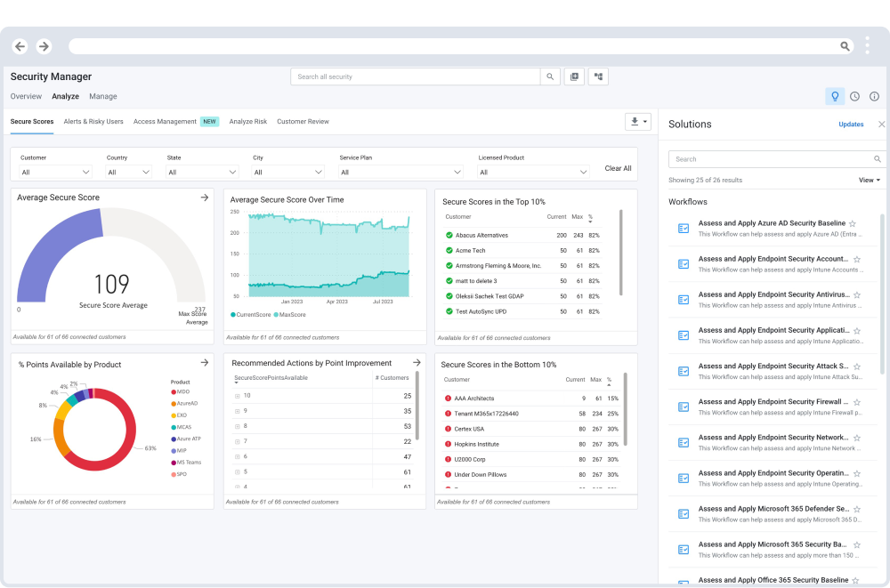This screenshot has width=890, height=588.
Task: Select the Secure Scores sub-tab
Action: [32, 122]
